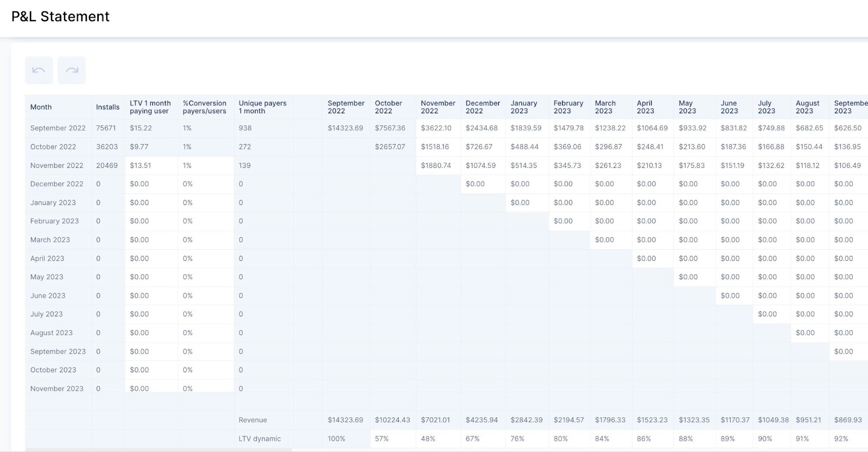
Task: Click the Month column header
Action: pyautogui.click(x=41, y=107)
